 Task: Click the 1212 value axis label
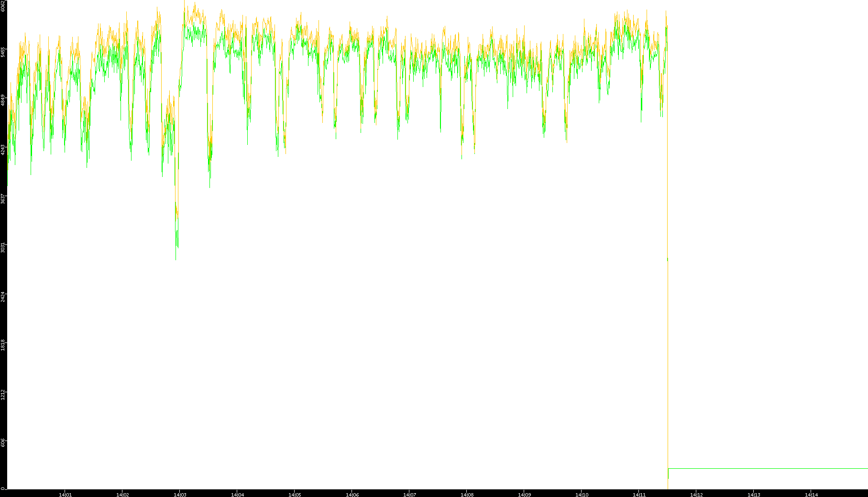3,394
